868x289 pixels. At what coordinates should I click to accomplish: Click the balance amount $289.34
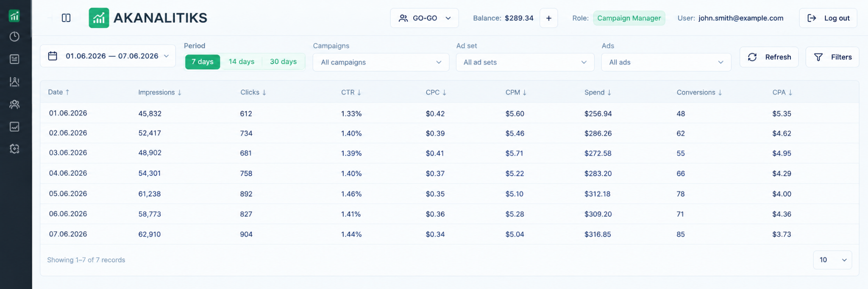[x=519, y=18]
